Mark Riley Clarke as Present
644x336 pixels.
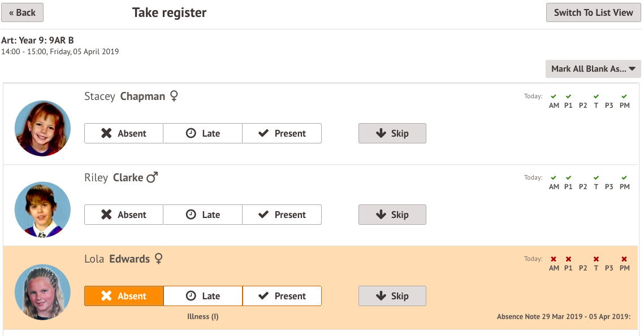282,215
